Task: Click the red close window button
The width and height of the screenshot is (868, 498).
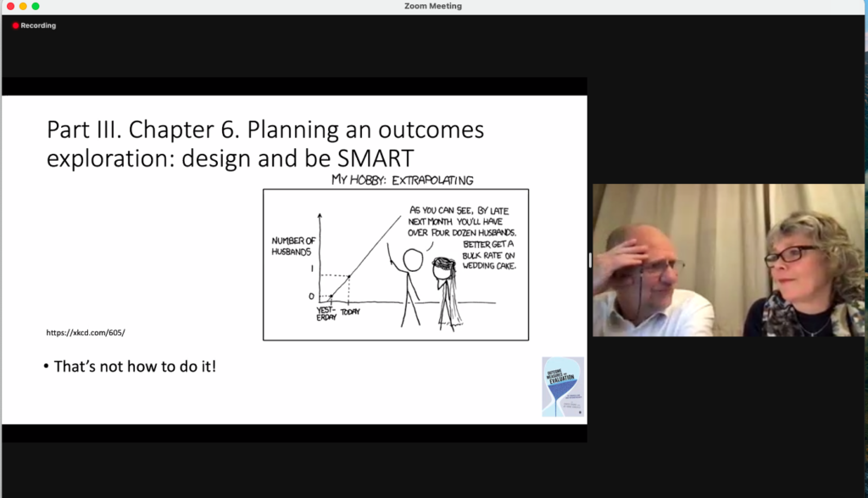Action: 9,6
